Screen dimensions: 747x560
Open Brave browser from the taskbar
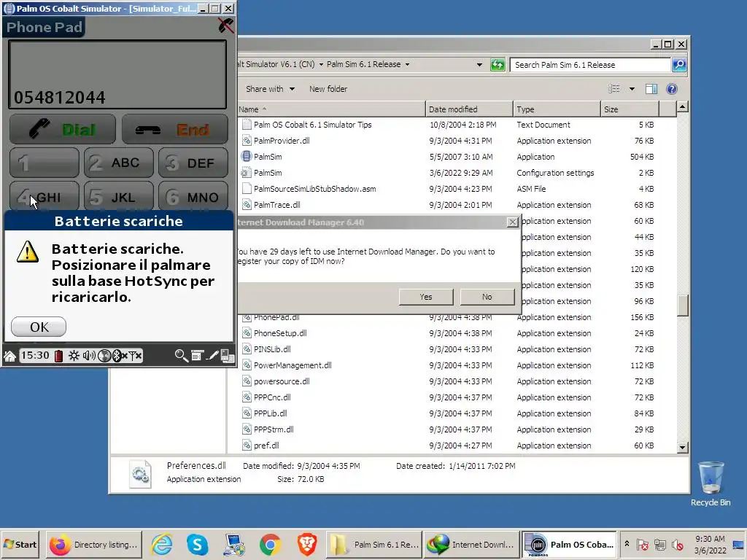tap(307, 544)
